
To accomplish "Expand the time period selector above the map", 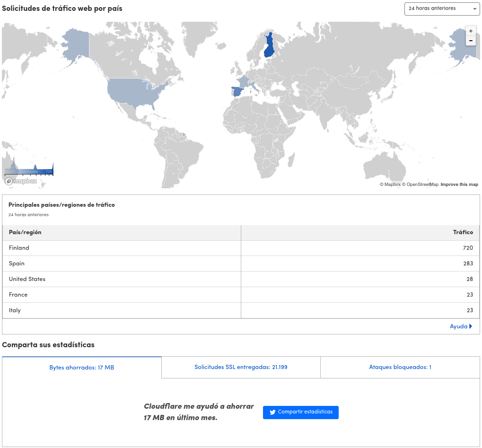I will [441, 9].
